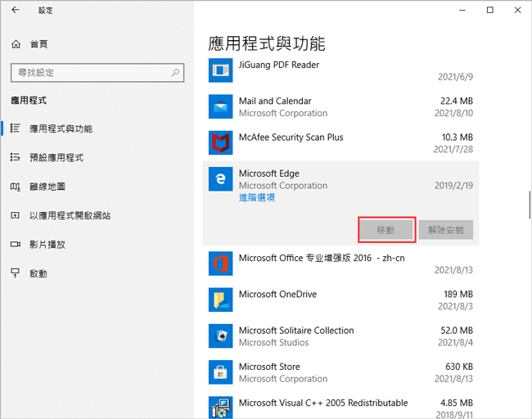
Task: Click the Visual C++ 2005 Redistributable icon
Action: [x=220, y=408]
